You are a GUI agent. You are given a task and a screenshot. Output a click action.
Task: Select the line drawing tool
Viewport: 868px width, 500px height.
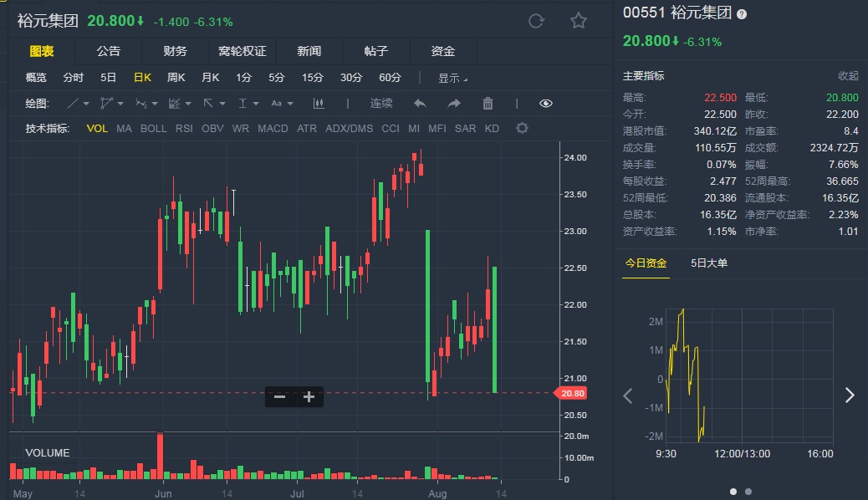click(73, 104)
